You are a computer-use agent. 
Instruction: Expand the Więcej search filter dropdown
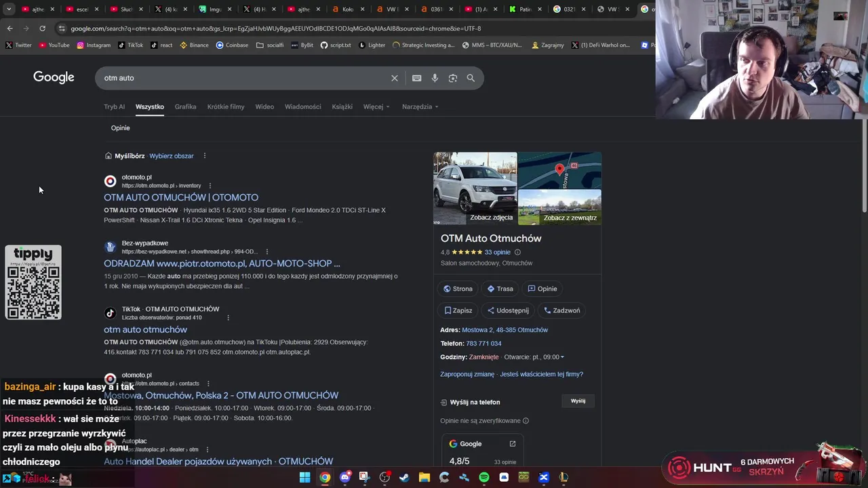click(x=376, y=106)
